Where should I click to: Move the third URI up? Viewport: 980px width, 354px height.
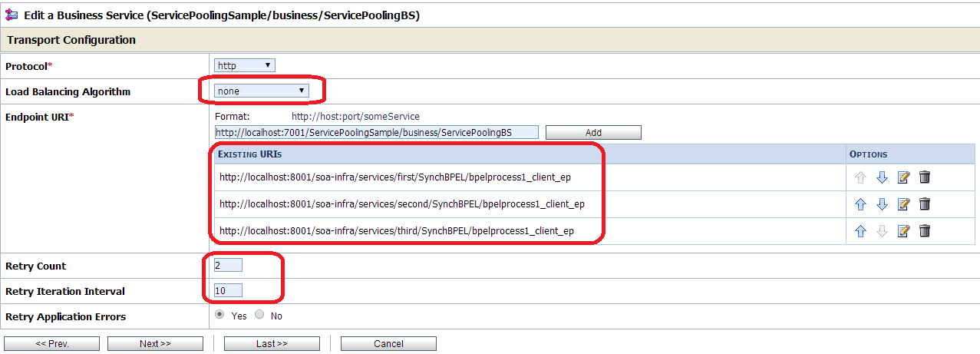point(860,231)
